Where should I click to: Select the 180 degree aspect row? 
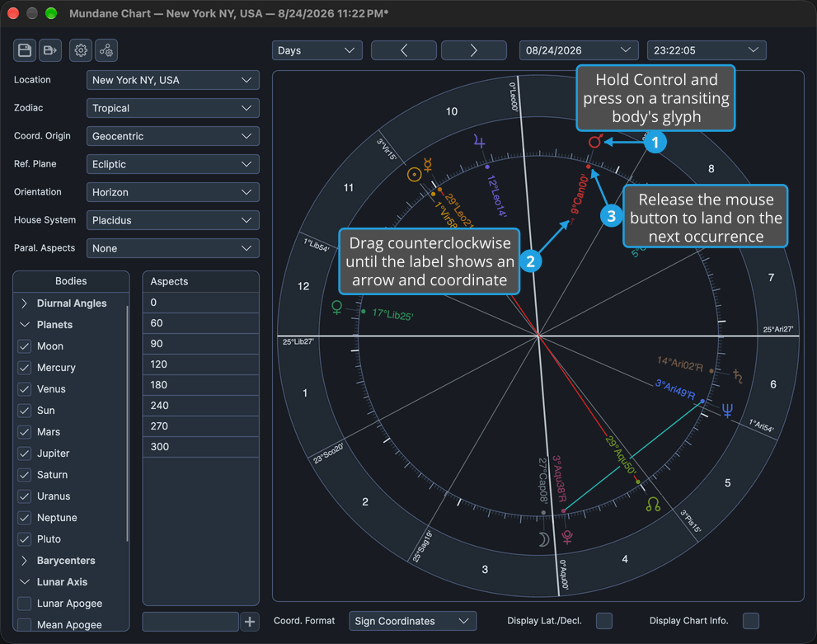[x=200, y=385]
